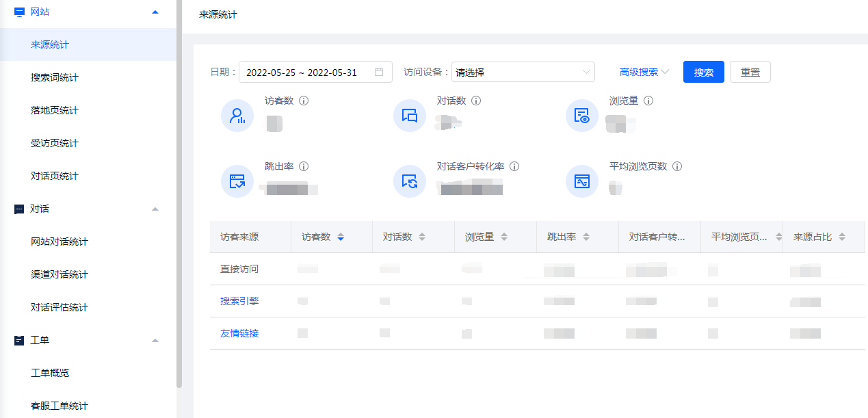868x418 pixels.
Task: Sort table by 来源占比 column
Action: click(x=842, y=237)
